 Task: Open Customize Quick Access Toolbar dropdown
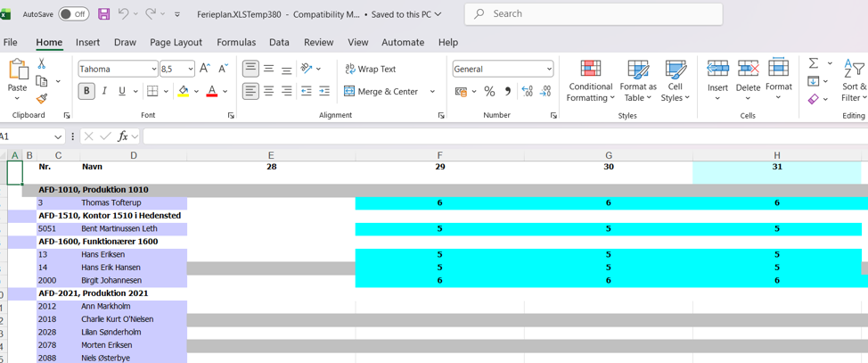point(177,14)
